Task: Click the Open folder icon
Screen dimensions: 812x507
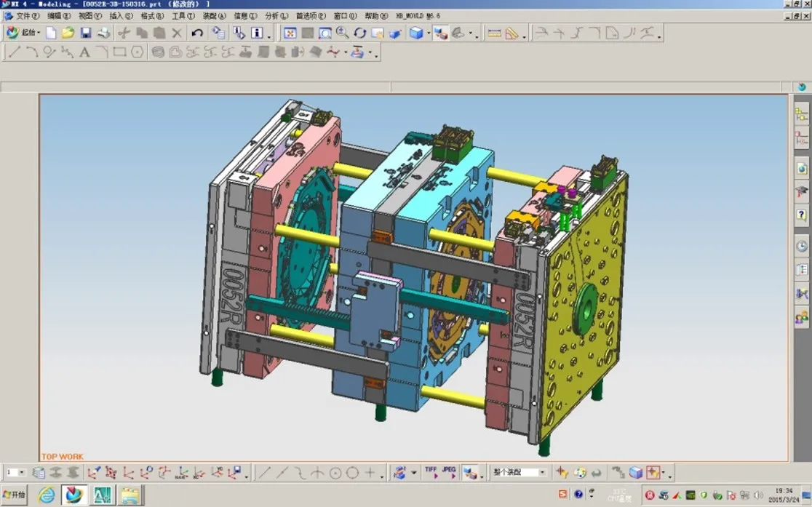Action: (x=68, y=33)
